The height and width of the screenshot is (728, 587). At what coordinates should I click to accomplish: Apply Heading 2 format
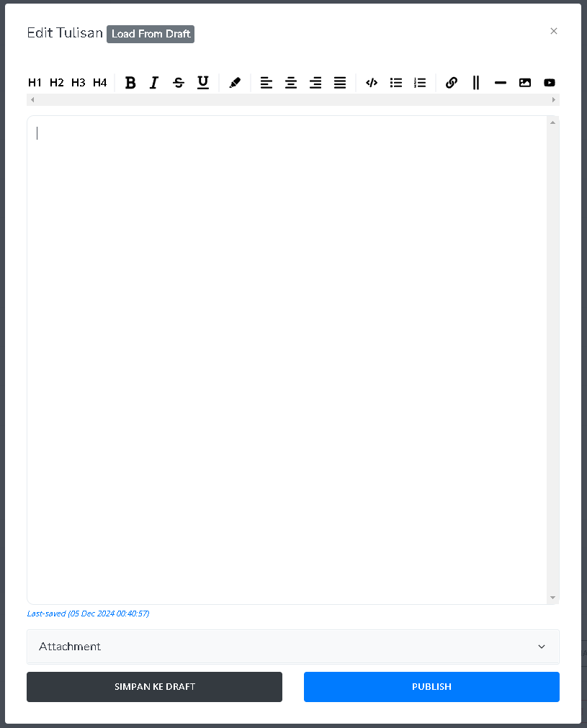pos(57,83)
